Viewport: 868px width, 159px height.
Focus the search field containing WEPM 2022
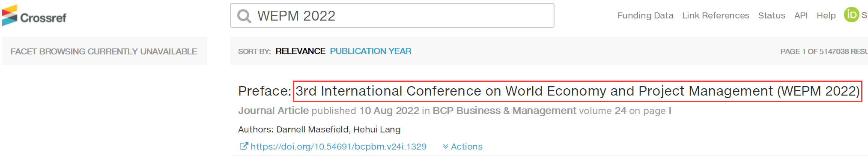(x=392, y=15)
